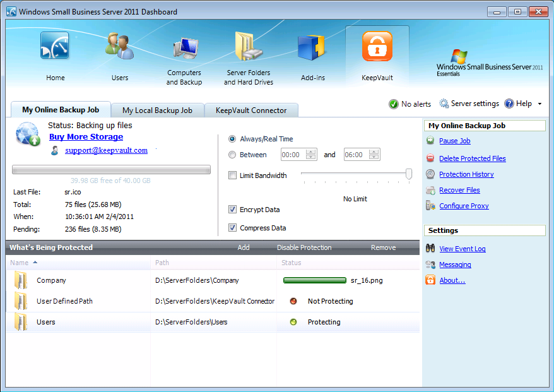Click the support@keepvault.com email link
The height and width of the screenshot is (392, 554).
(x=107, y=150)
